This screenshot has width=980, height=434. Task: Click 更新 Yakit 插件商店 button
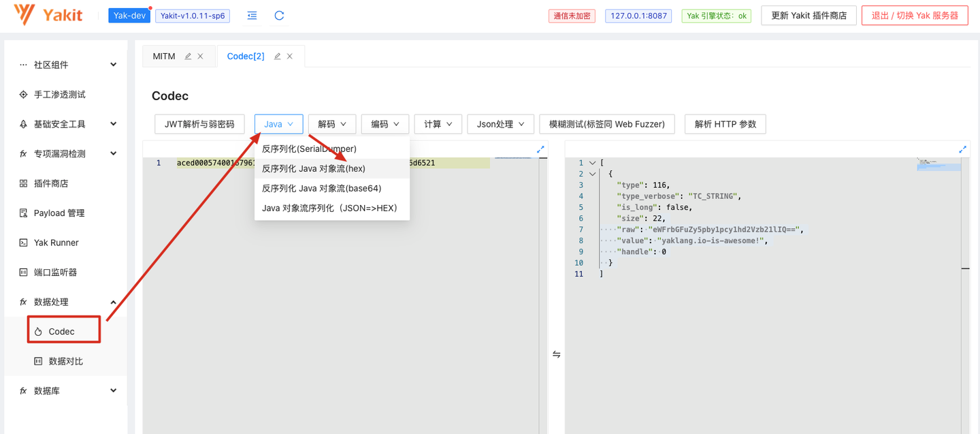(x=808, y=16)
